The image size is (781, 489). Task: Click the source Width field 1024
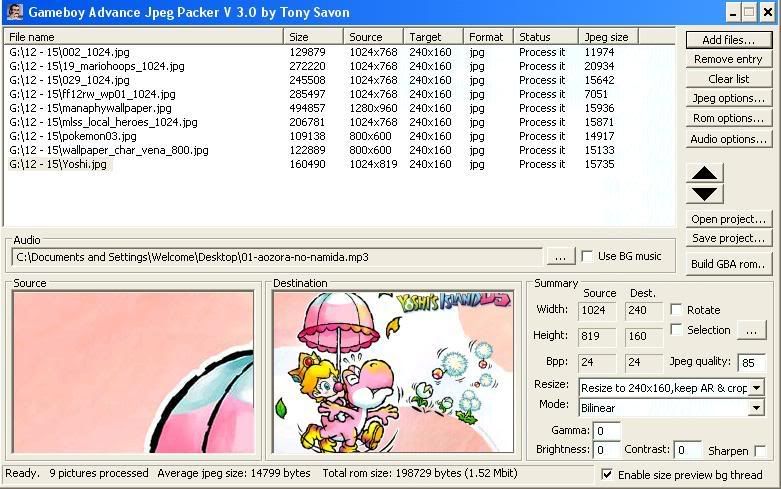pyautogui.click(x=597, y=310)
